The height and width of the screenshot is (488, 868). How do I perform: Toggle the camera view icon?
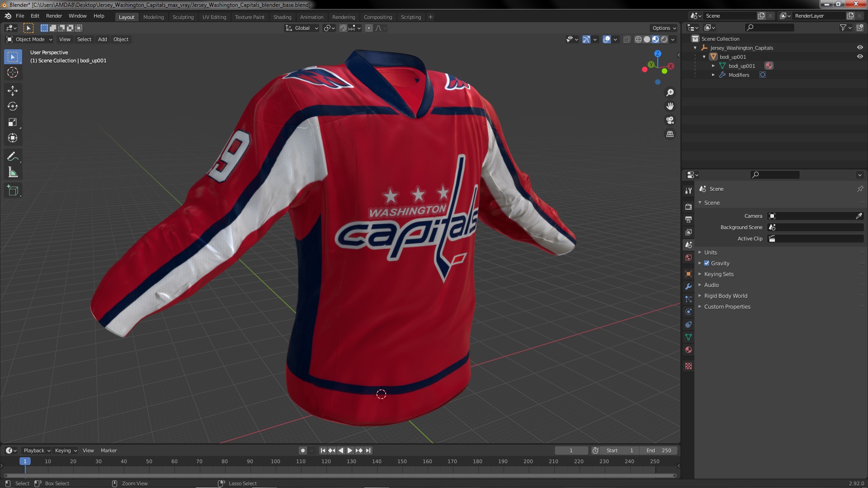pos(670,120)
